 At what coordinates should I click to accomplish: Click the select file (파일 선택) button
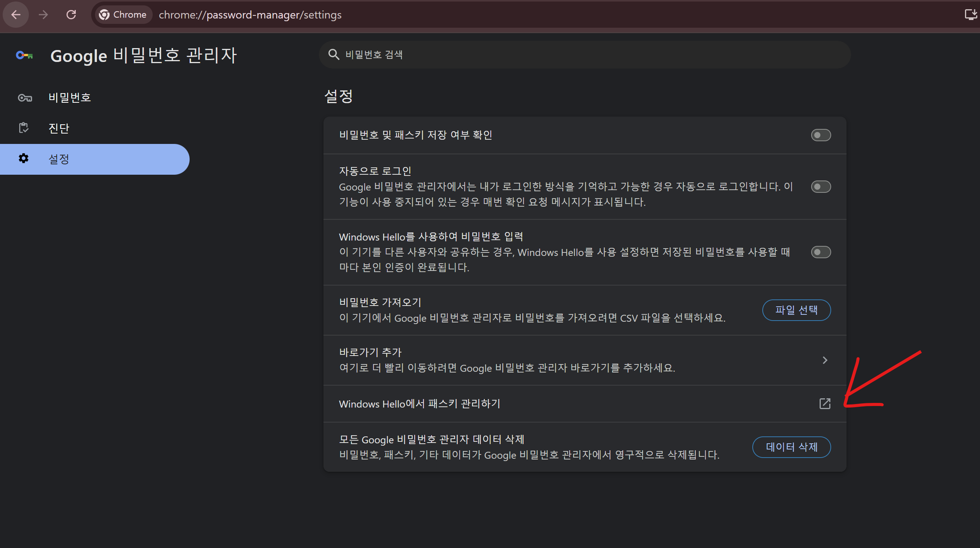pyautogui.click(x=796, y=310)
